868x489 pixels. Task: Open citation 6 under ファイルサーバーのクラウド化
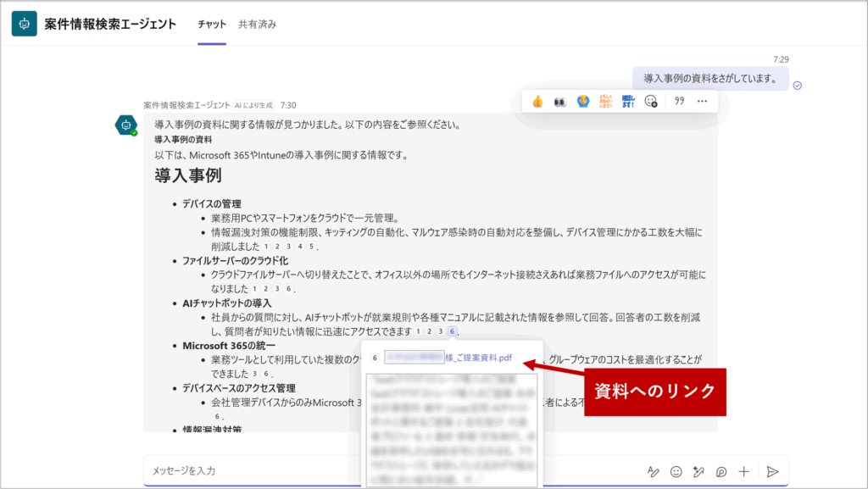[288, 289]
